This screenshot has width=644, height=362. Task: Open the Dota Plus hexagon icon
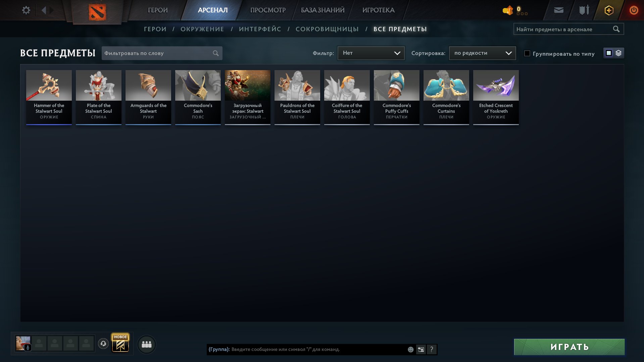pos(609,10)
